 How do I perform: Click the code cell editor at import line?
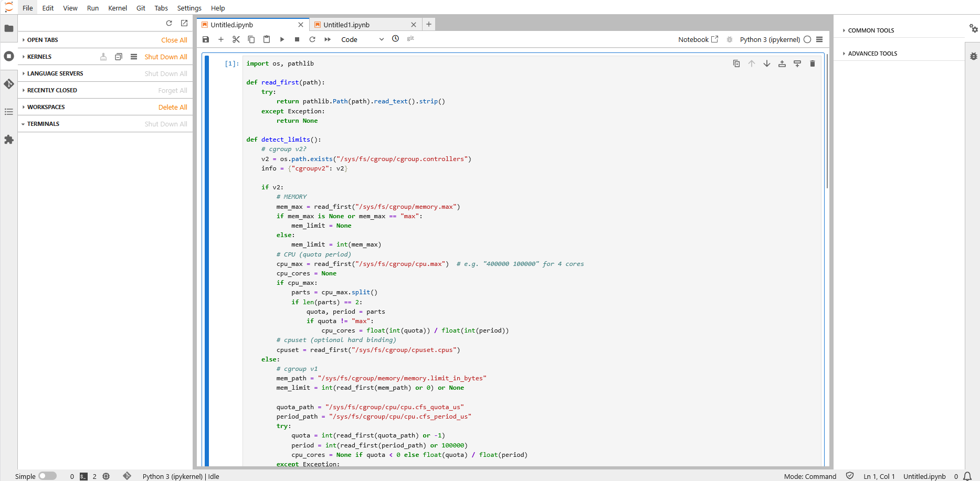pos(280,63)
